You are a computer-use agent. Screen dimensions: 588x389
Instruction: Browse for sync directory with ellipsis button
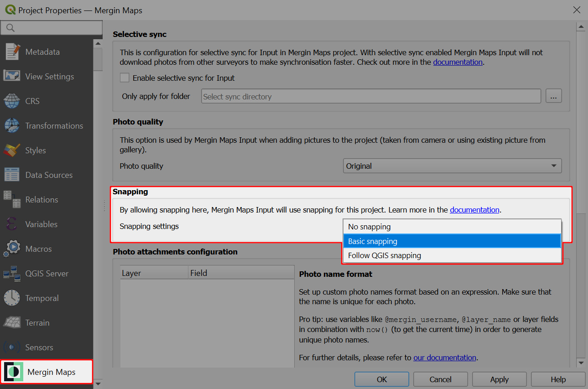pyautogui.click(x=553, y=96)
